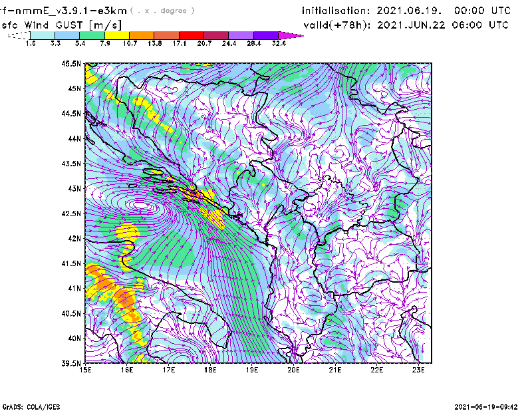Click the 44.5N latitude label
This screenshot has height=411, width=532.
tap(71, 113)
